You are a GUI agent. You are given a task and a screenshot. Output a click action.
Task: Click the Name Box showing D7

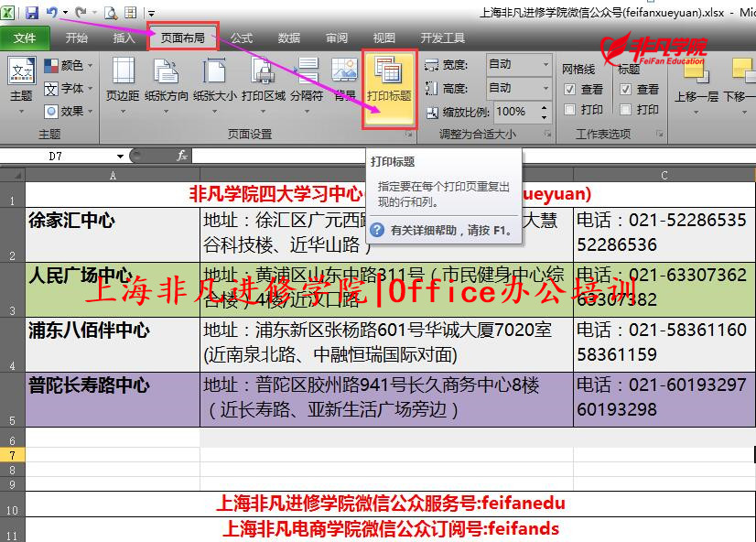57,157
